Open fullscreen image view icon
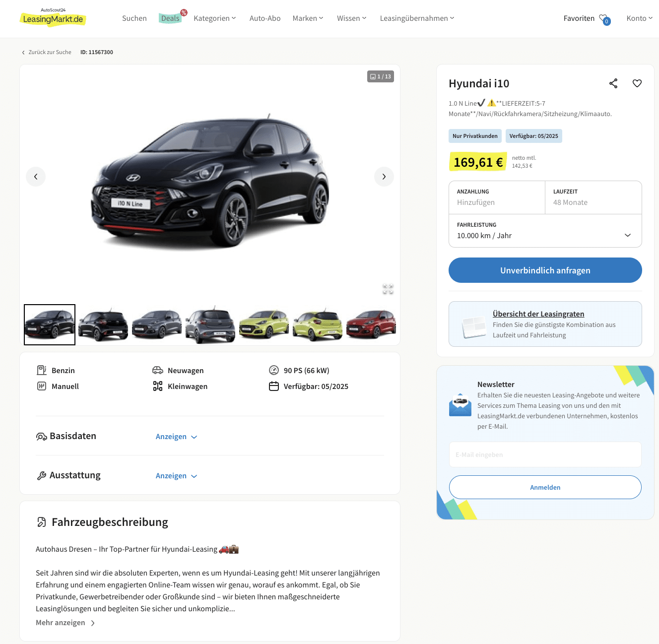Image resolution: width=659 pixels, height=644 pixels. click(x=388, y=289)
